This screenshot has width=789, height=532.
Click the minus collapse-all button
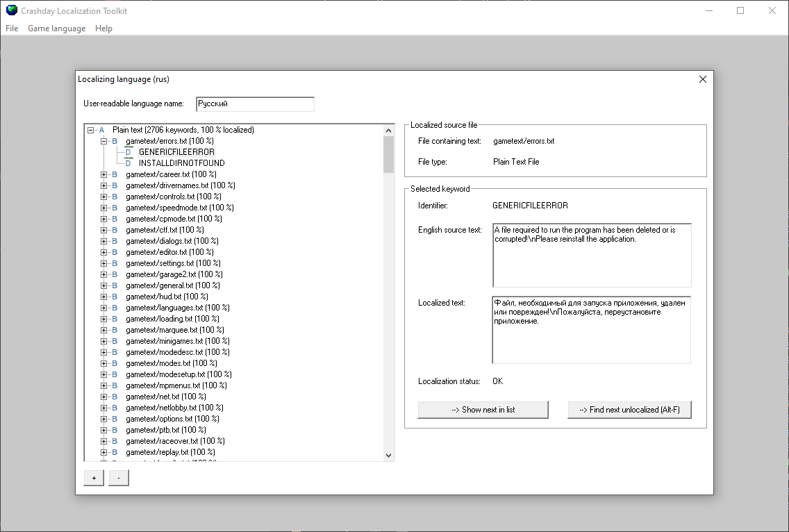119,478
